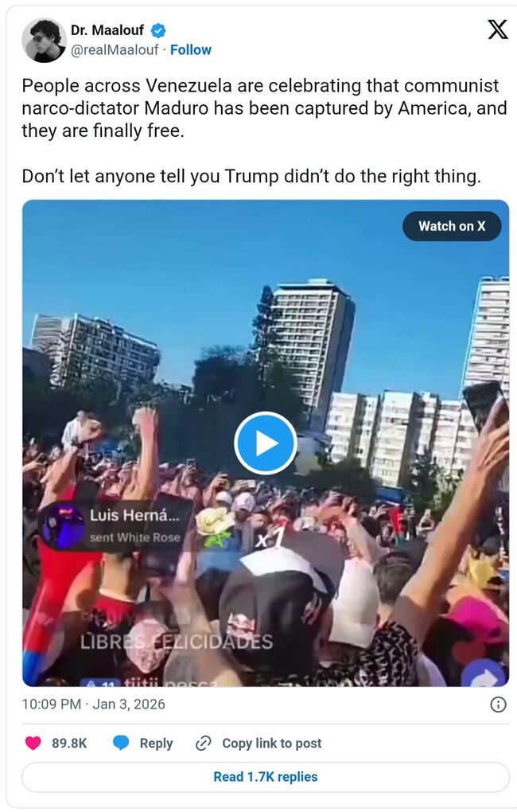The height and width of the screenshot is (812, 517).
Task: Click the reply speech bubble icon
Action: click(x=121, y=743)
